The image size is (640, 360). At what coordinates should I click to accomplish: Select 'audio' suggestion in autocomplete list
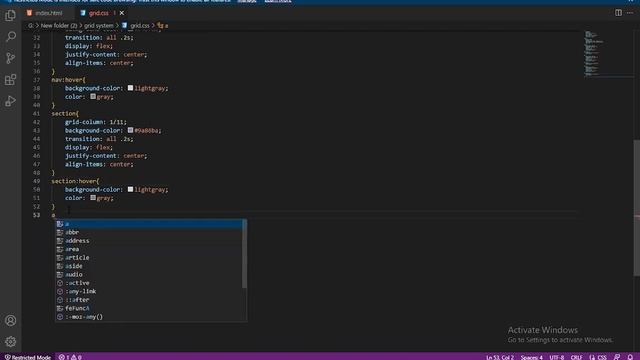point(149,274)
